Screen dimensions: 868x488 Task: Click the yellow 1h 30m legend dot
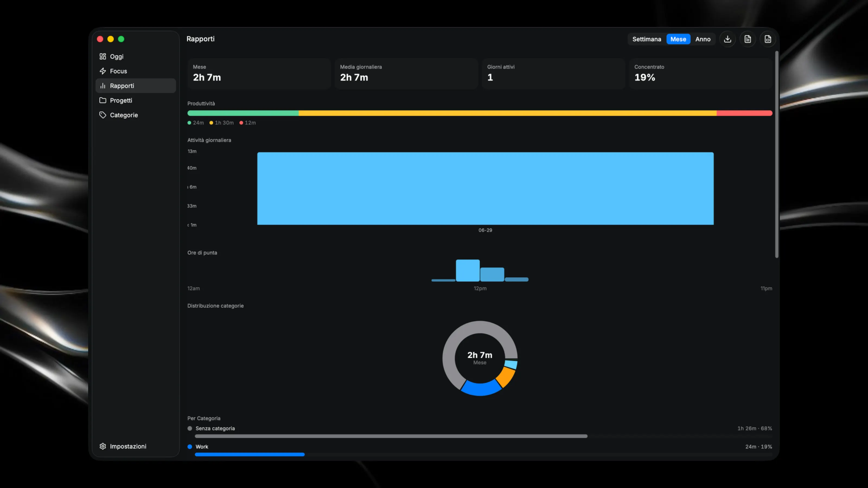[x=211, y=123]
